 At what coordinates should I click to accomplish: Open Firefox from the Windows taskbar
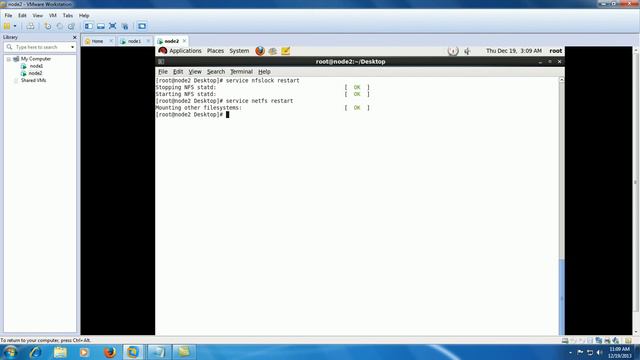pos(109,352)
